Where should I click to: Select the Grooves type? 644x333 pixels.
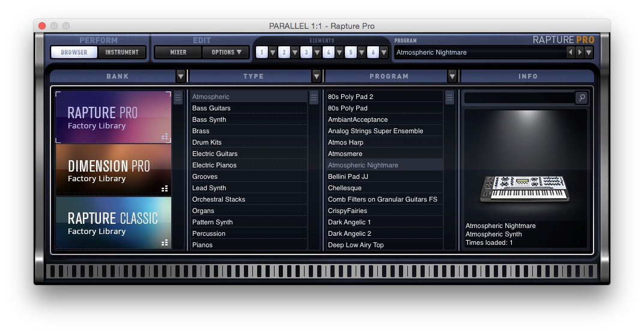tap(249, 177)
